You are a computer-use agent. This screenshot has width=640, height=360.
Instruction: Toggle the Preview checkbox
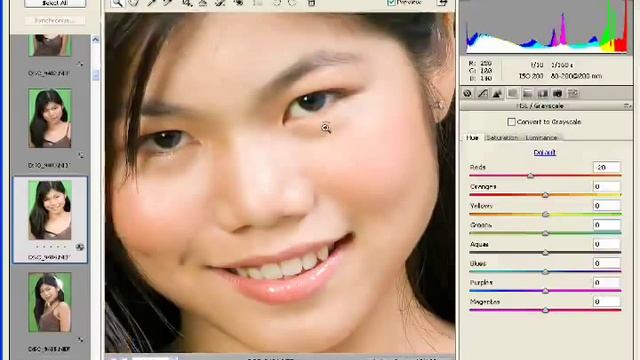(x=391, y=2)
